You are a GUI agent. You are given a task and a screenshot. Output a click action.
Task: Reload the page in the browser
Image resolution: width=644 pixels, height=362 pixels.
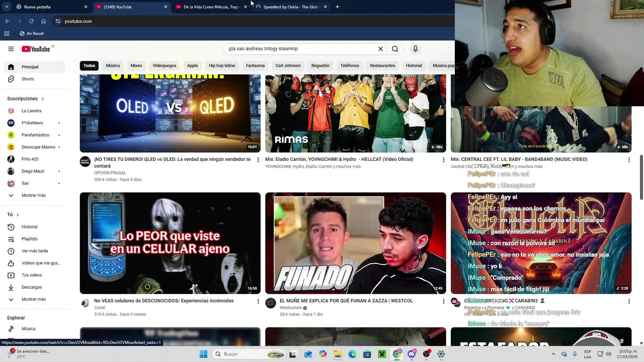(x=31, y=21)
